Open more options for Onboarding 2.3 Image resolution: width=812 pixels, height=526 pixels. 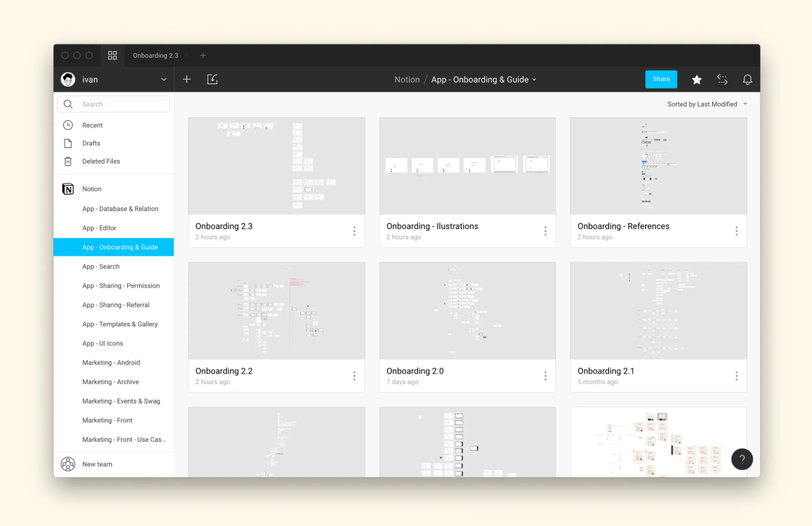click(x=354, y=231)
